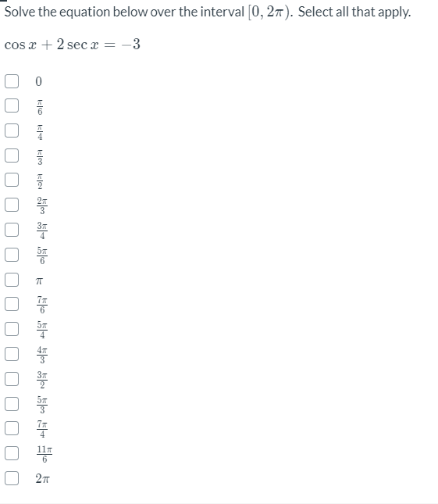Mark the 4π/3 checkbox
The image size is (438, 504).
tap(12, 354)
